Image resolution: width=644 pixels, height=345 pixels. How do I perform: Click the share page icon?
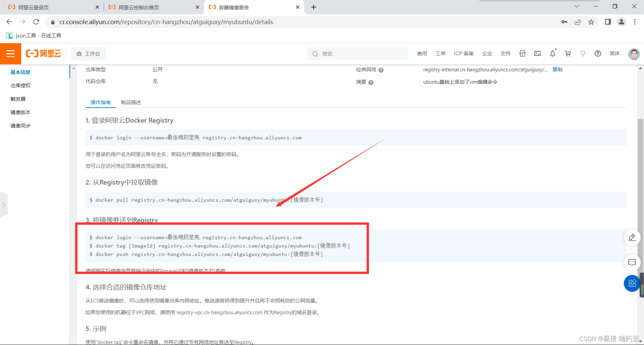tap(578, 22)
